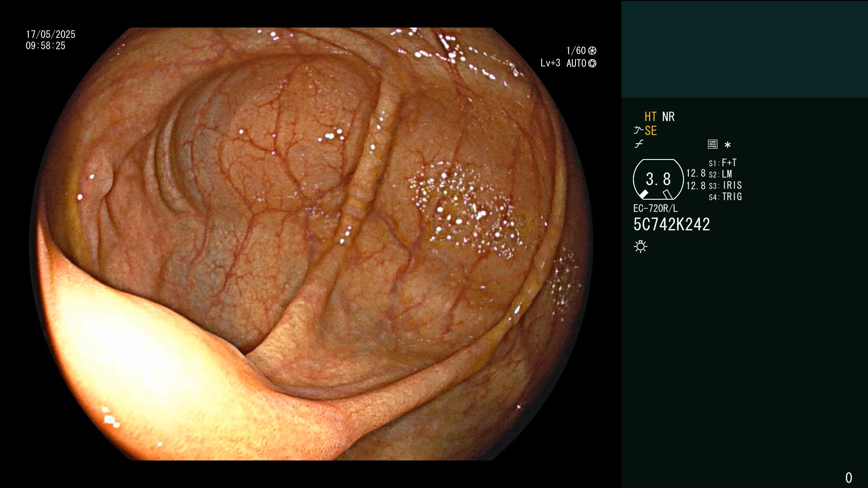Click the light source lamp icon
Screen dimensions: 868x488
641,246
